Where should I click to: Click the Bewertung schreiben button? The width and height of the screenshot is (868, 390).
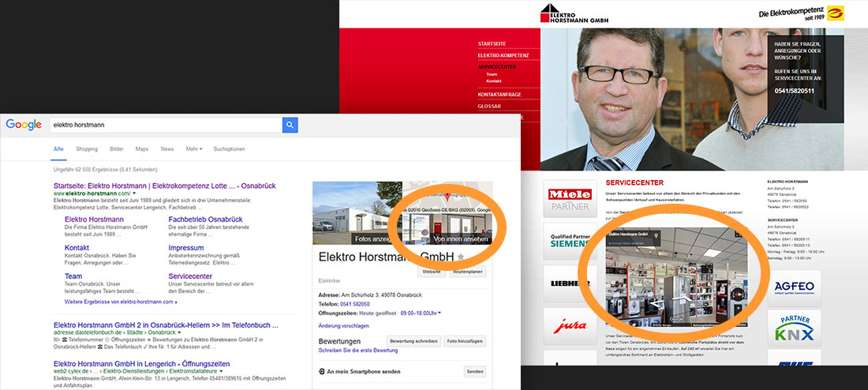(413, 341)
